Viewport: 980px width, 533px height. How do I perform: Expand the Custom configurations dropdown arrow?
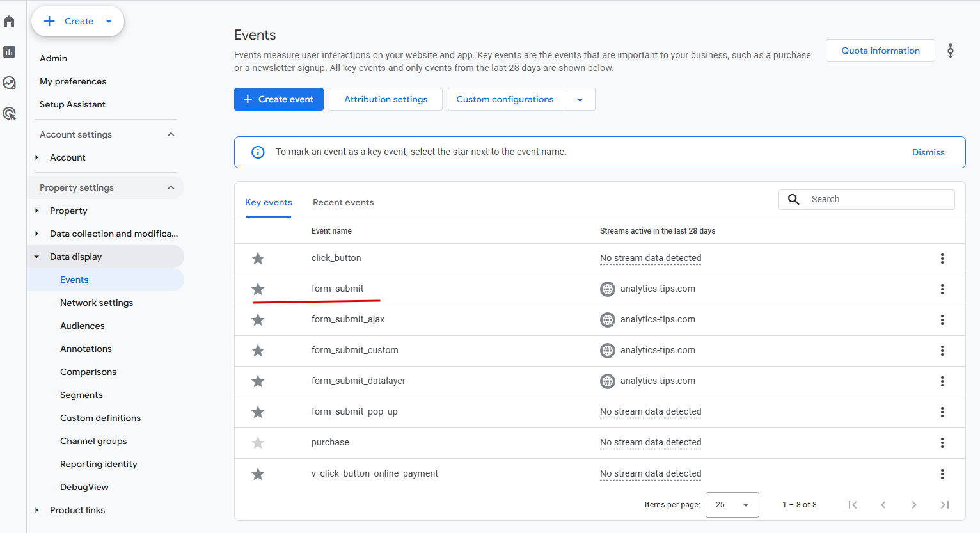[580, 100]
